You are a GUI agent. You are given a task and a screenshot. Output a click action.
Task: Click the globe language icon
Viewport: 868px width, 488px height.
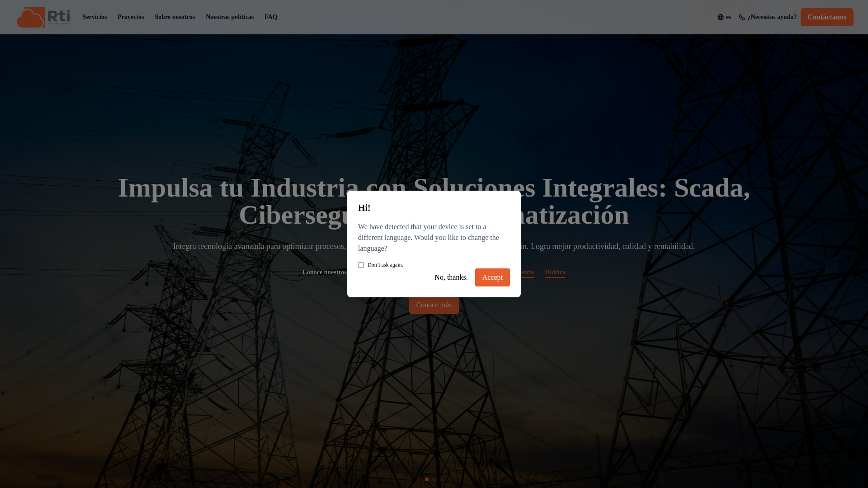coord(721,17)
